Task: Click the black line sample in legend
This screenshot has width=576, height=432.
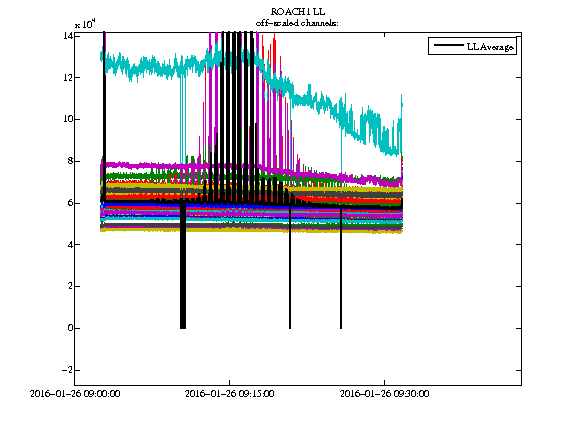Action: point(449,45)
